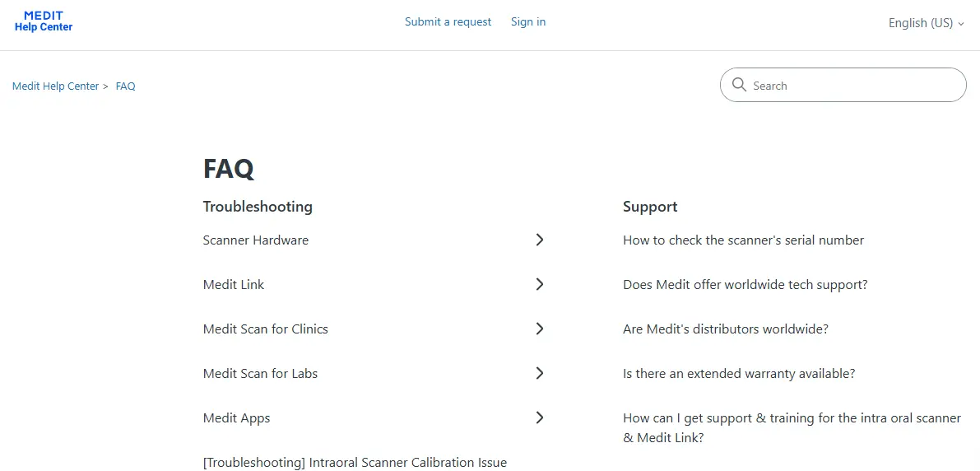This screenshot has width=980, height=471.
Task: Open support & training for intra oral scanner
Action: click(x=792, y=428)
